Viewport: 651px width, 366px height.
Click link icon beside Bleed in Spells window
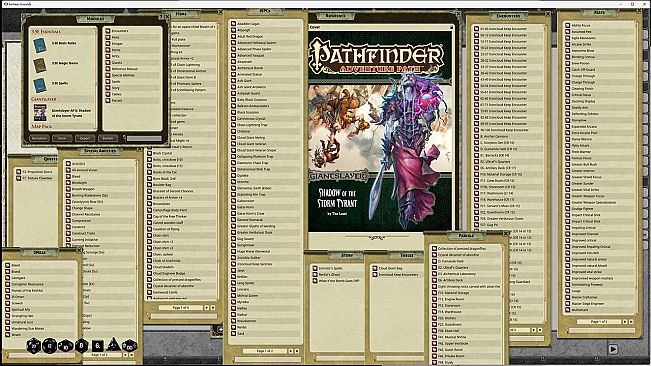point(7,265)
